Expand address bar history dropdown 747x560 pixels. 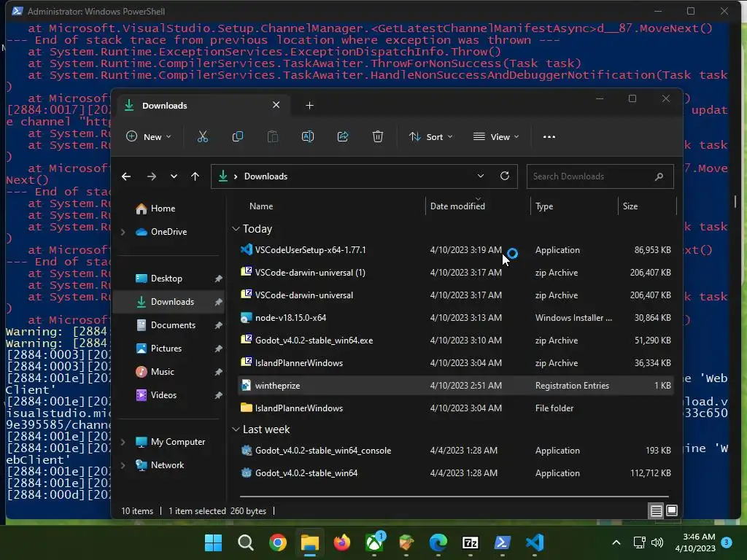click(481, 176)
